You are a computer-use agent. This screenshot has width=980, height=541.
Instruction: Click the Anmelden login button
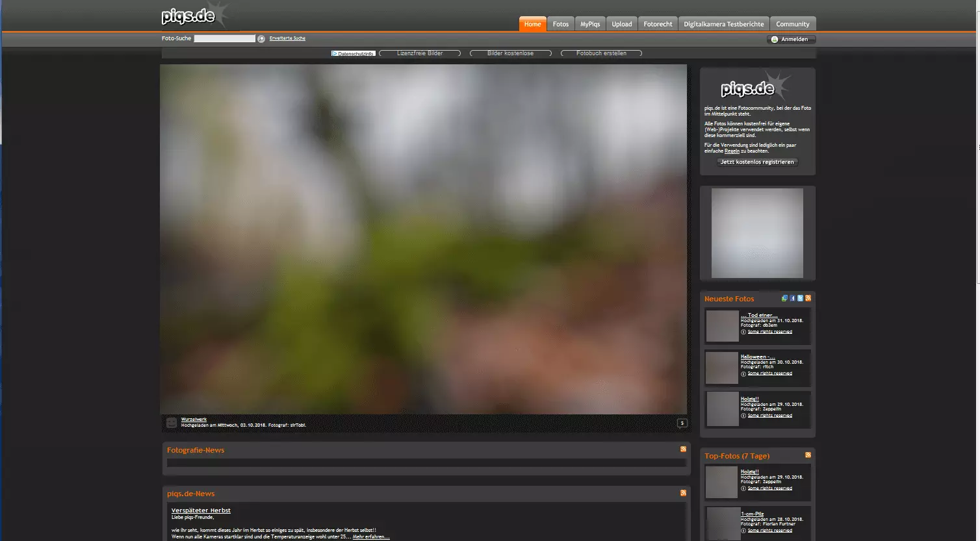click(x=791, y=40)
